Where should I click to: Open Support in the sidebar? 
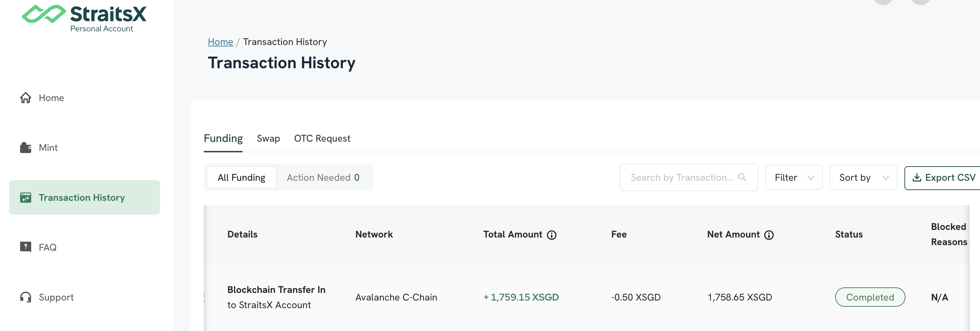point(85,297)
